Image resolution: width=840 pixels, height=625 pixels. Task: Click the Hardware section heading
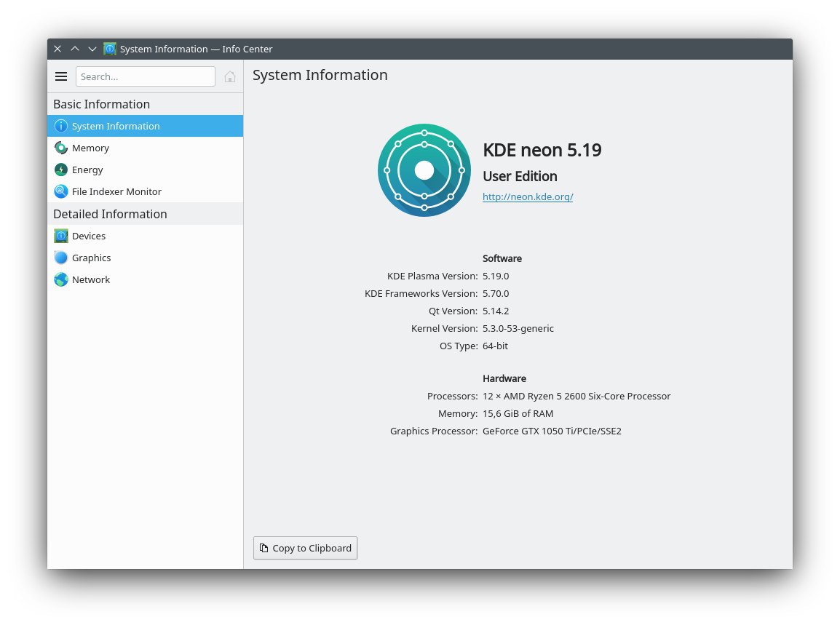click(504, 378)
